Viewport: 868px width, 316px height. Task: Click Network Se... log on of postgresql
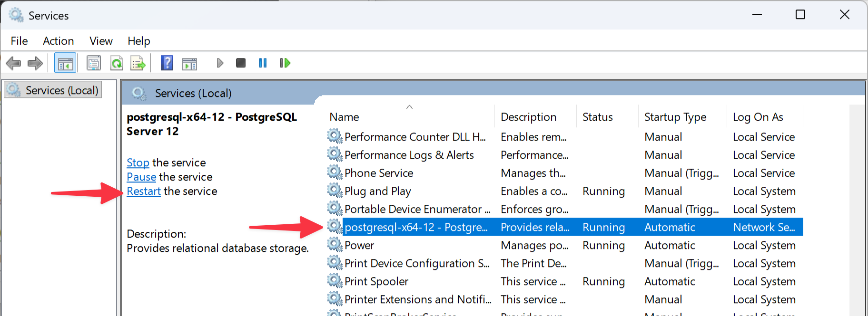tap(764, 227)
